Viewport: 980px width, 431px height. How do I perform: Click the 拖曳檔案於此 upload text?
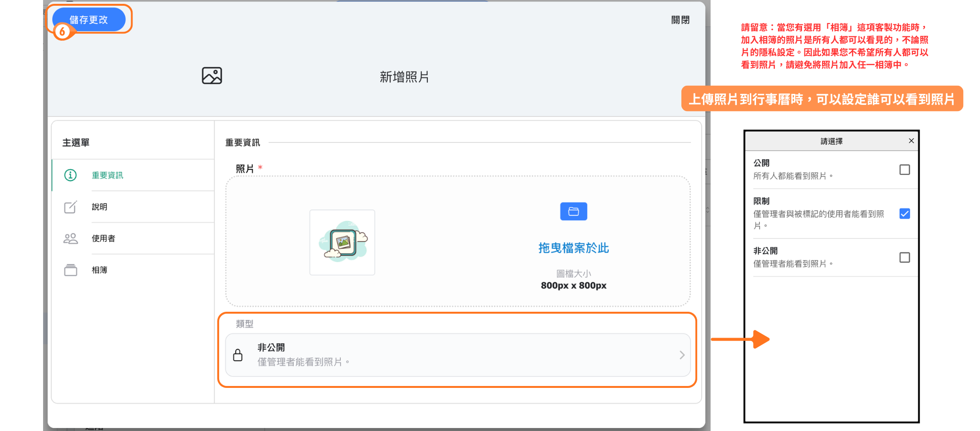pyautogui.click(x=573, y=248)
